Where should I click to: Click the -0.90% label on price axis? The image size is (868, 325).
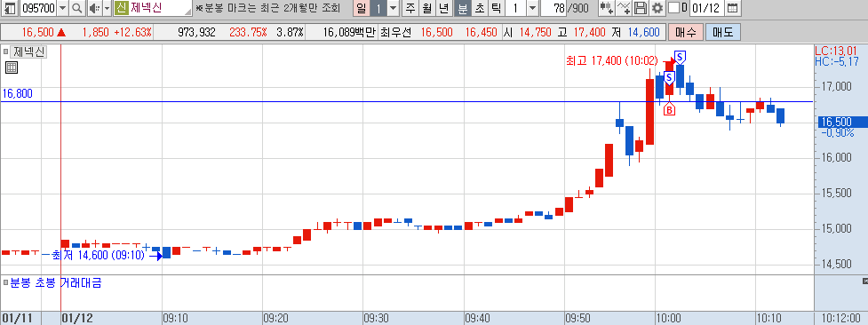pyautogui.click(x=838, y=133)
